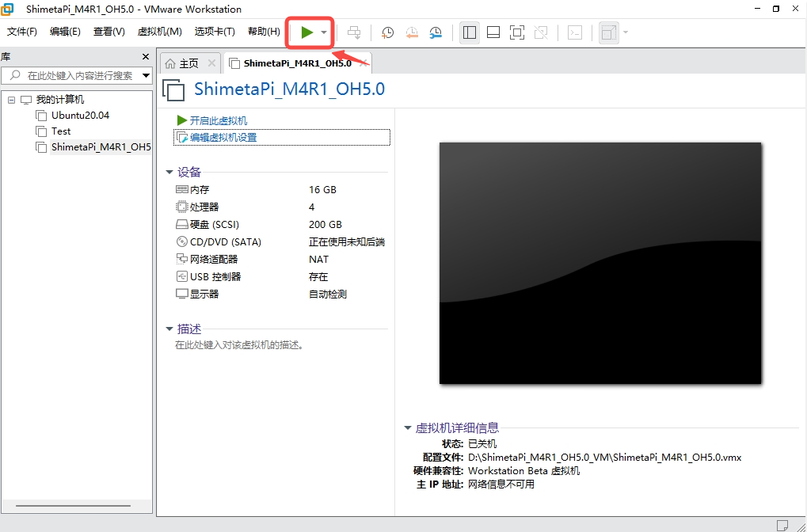Collapse the 我的计算机 tree node

click(12, 100)
